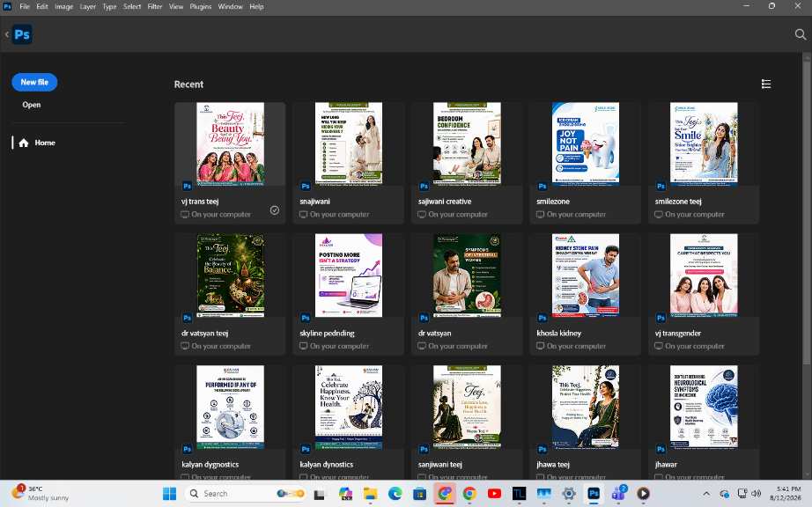Viewport: 812px width, 507px height.
Task: Click the New file button
Action: (x=34, y=82)
